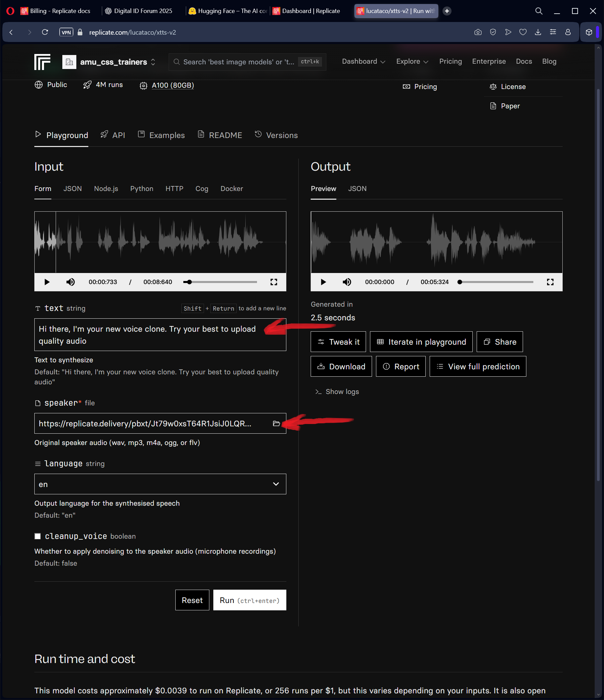The image size is (604, 700).
Task: Mute the output audio volume icon
Action: 347,282
